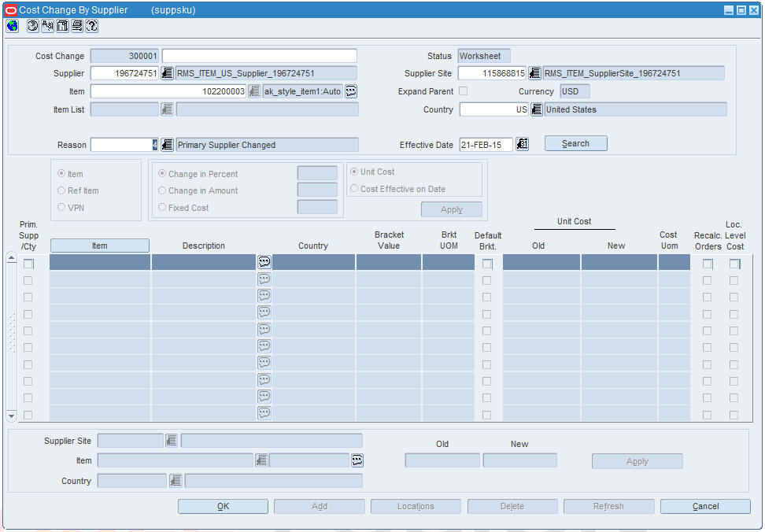
Task: Open list of values beside Reason field
Action: point(168,145)
